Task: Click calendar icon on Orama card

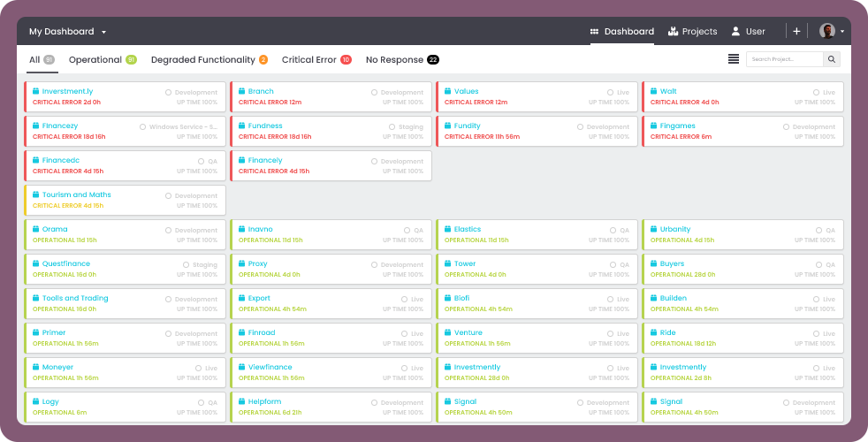Action: coord(36,229)
